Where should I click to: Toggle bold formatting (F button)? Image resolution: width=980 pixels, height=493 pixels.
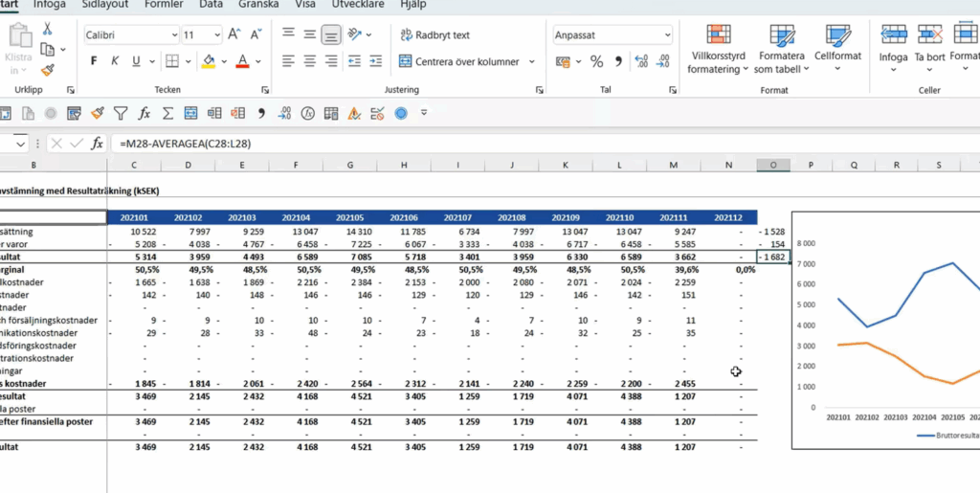click(94, 61)
